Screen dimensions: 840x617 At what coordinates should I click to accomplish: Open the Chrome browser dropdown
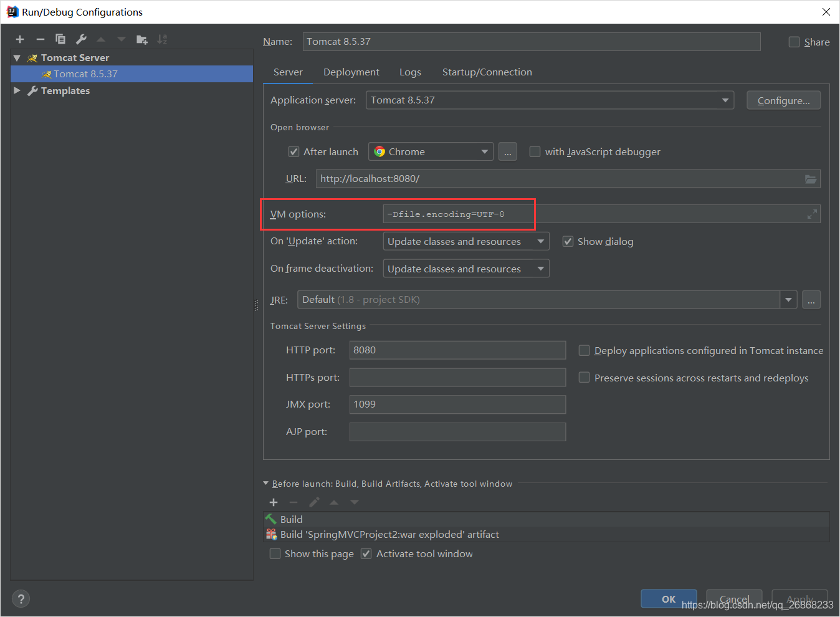tap(431, 151)
